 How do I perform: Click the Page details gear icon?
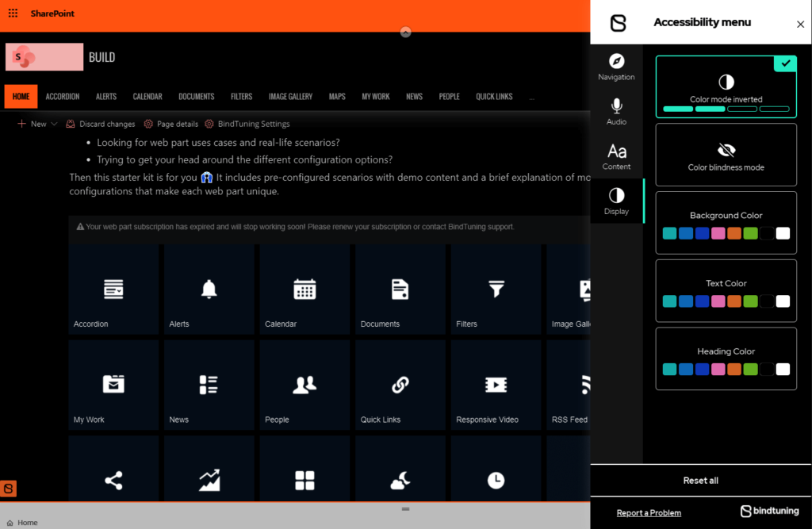[x=148, y=124]
